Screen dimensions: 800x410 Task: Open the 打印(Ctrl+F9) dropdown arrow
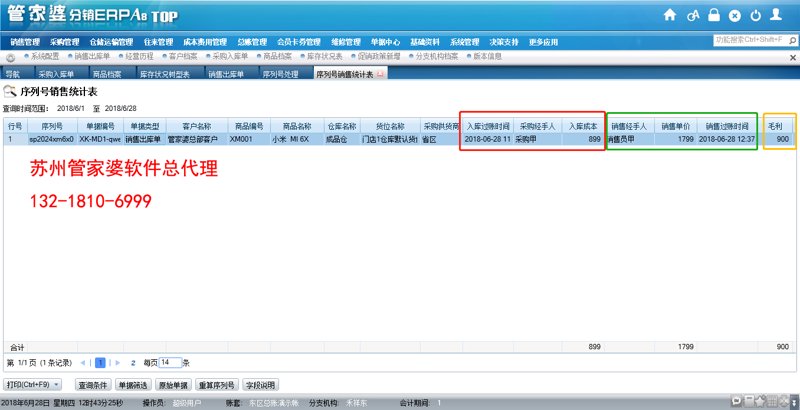(x=56, y=385)
